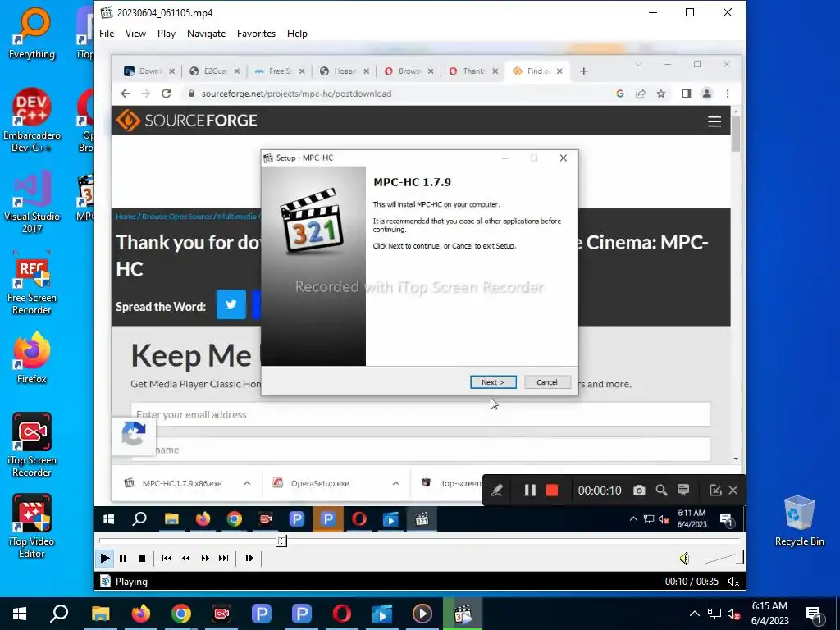Open the Recycle Bin

tap(799, 521)
